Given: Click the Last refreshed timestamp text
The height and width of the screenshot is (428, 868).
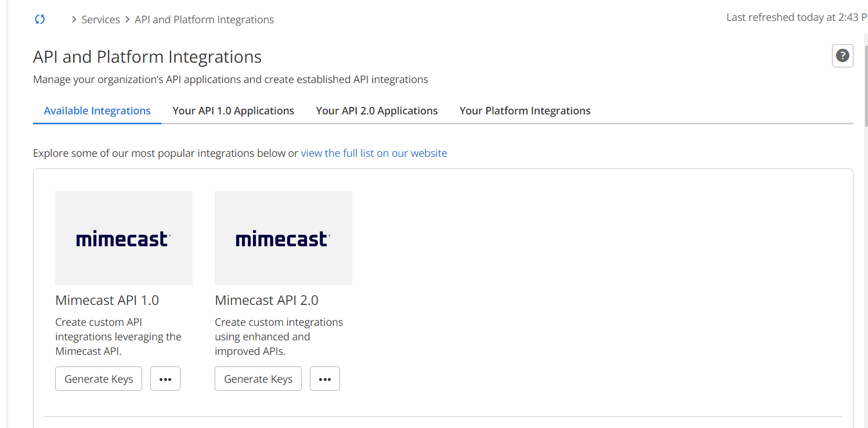Looking at the screenshot, I should tap(797, 17).
